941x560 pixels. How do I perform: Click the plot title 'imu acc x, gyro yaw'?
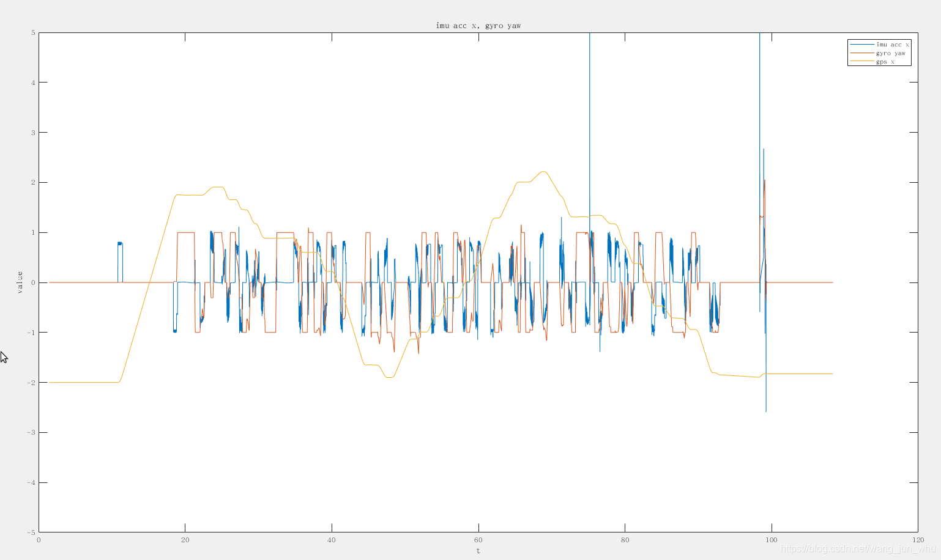tap(478, 26)
